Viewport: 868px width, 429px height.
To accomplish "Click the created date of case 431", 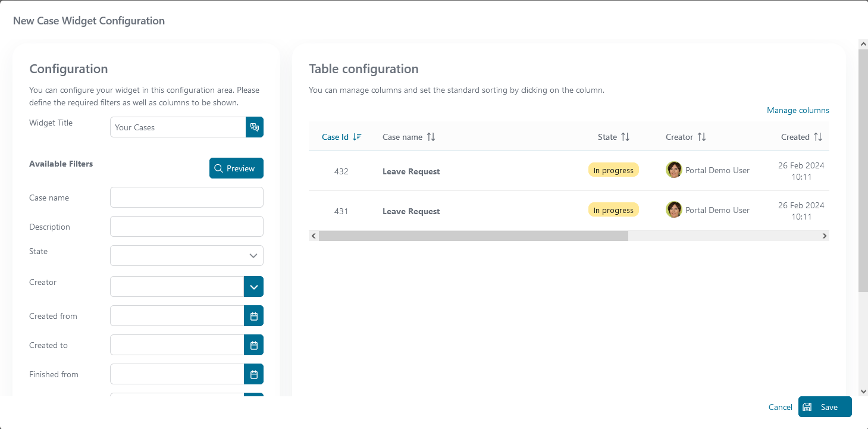I will (801, 211).
